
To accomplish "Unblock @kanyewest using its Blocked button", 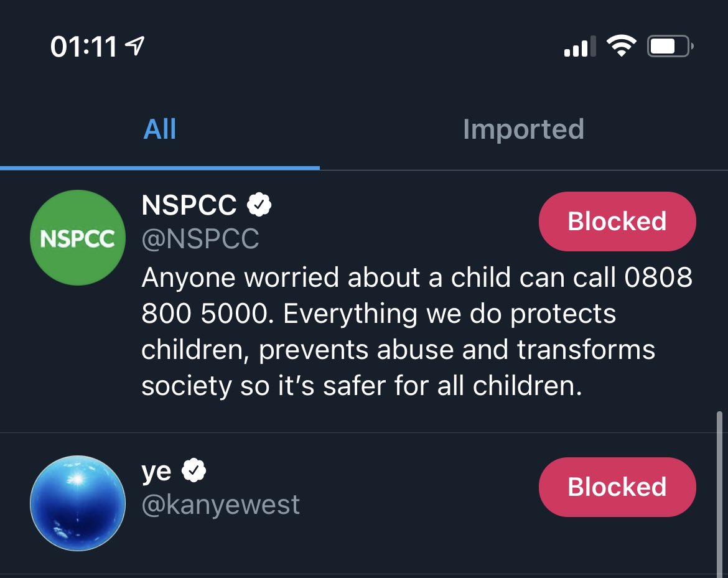I will point(617,487).
